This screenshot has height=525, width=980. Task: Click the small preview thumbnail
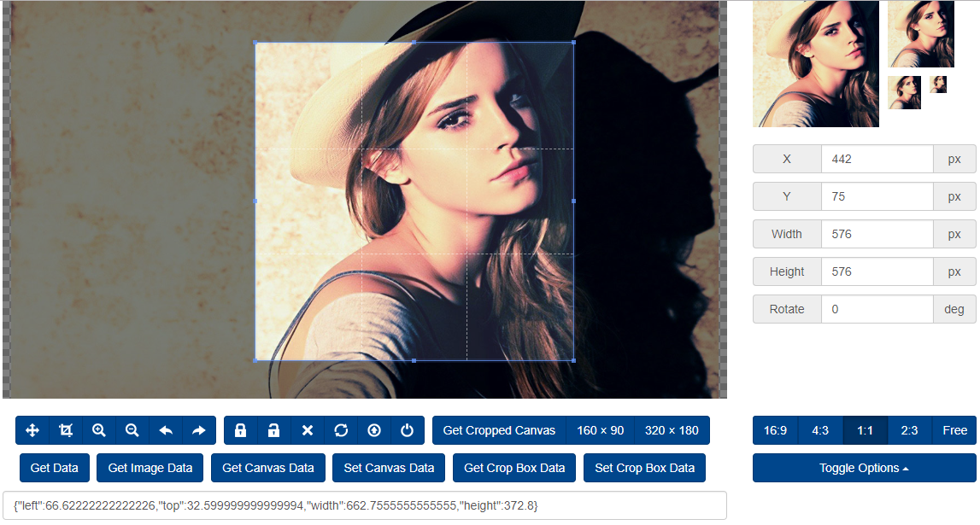coord(904,92)
